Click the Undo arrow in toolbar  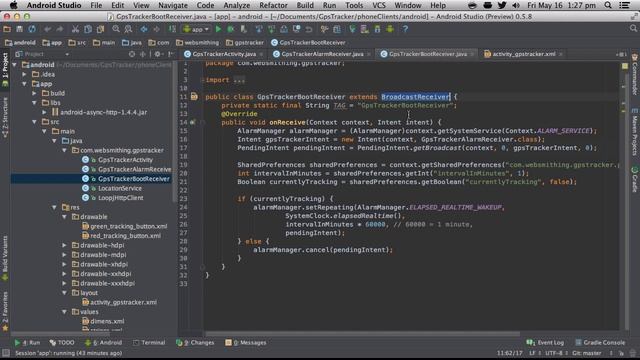(48, 29)
